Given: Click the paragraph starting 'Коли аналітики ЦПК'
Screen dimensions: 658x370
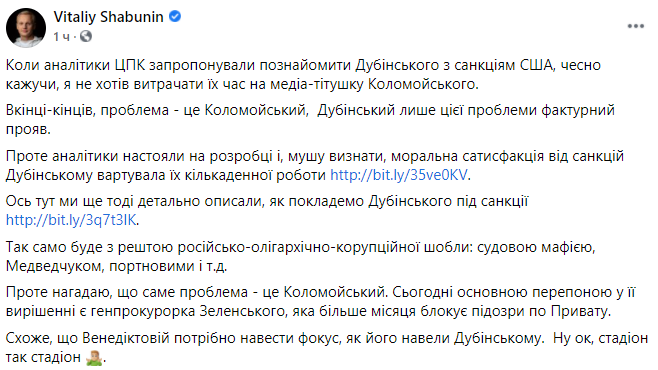Looking at the screenshot, I should click(303, 75).
